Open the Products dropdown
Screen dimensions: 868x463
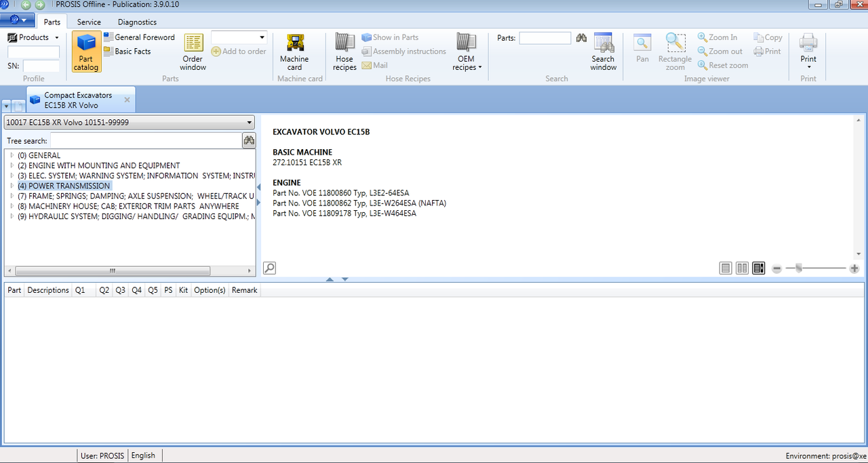(x=34, y=37)
